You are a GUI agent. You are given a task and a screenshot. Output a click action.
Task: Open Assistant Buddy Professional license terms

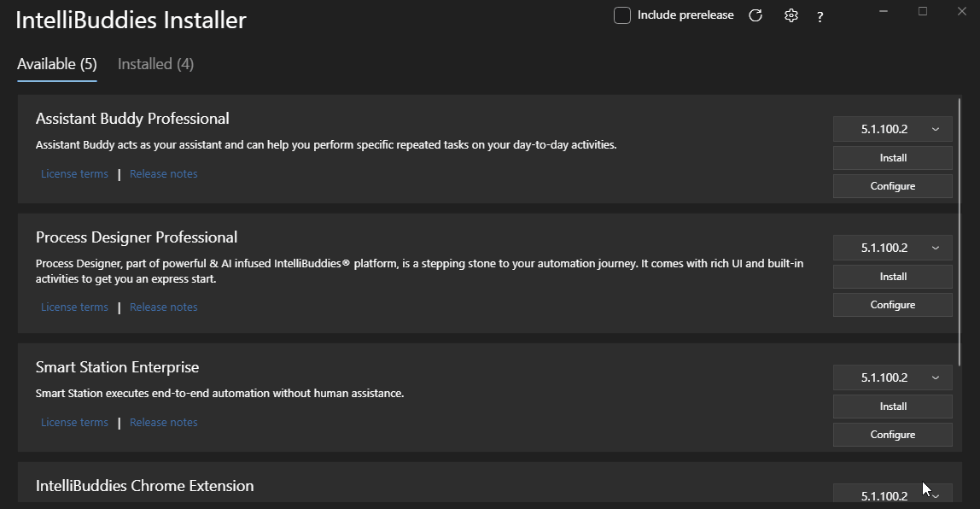[x=74, y=174]
